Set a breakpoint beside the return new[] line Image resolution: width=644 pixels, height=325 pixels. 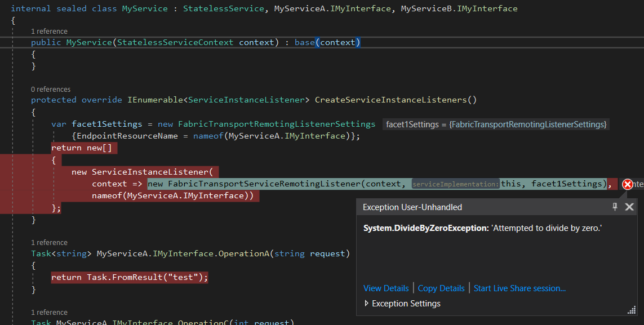6,148
